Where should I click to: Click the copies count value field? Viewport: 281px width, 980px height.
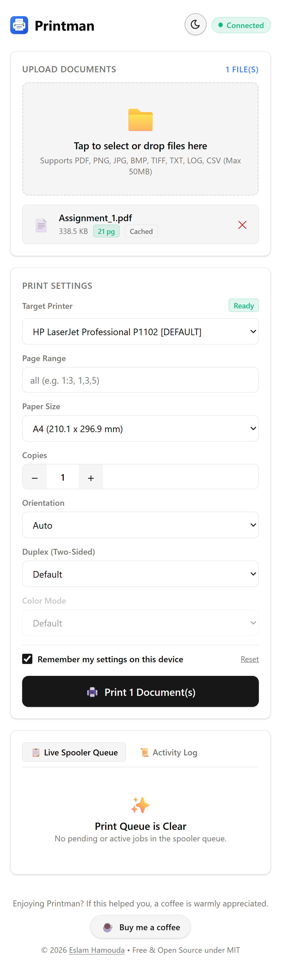tap(63, 477)
